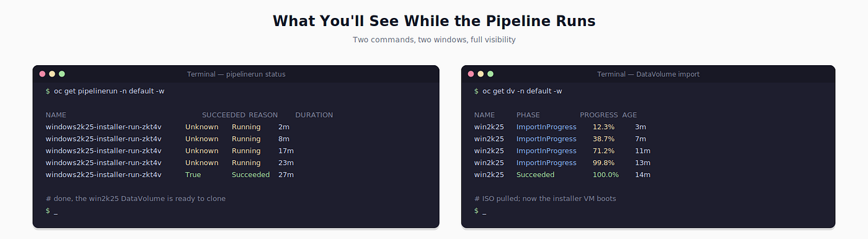Click the yellow dot on pipelinerun terminal
The width and height of the screenshot is (868, 239).
pos(52,74)
